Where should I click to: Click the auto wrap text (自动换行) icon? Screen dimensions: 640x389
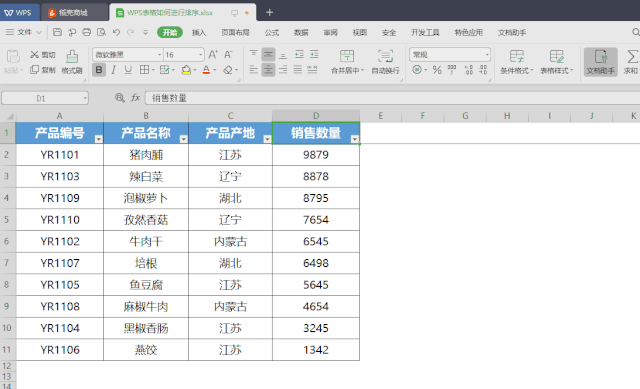[x=385, y=62]
